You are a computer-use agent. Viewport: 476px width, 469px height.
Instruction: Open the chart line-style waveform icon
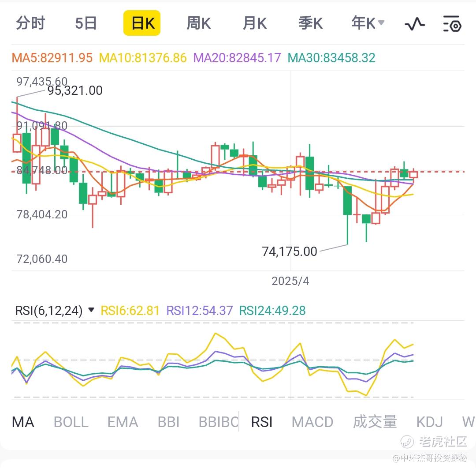coord(415,24)
